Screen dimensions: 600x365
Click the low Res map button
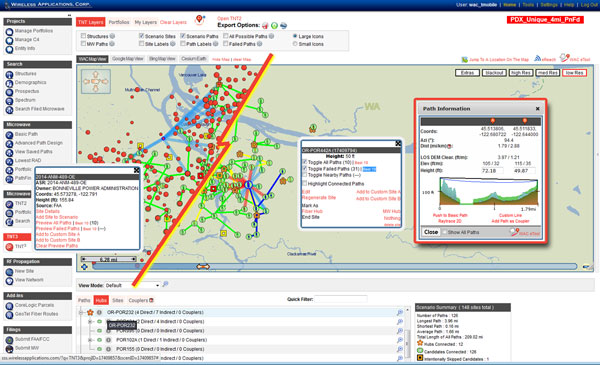(574, 73)
